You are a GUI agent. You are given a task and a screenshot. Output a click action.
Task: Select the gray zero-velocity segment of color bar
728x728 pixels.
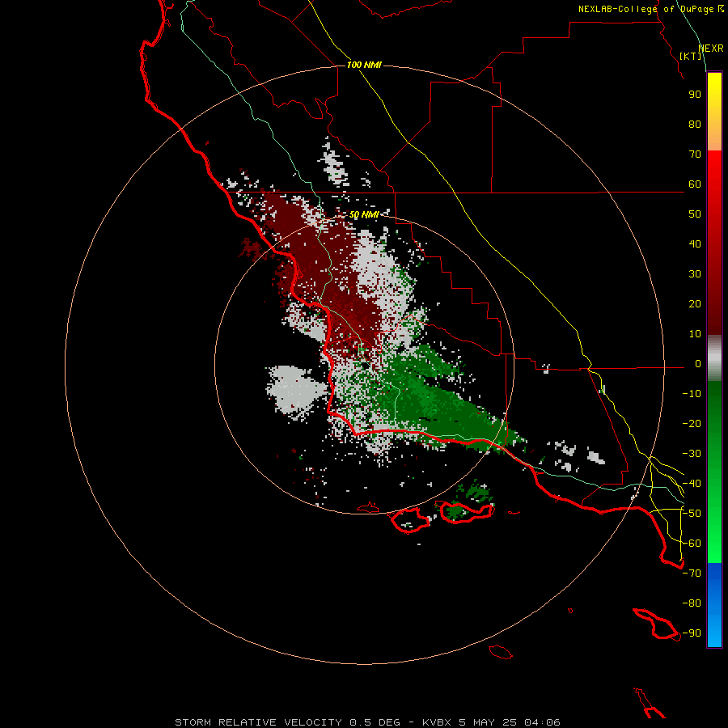(x=714, y=358)
